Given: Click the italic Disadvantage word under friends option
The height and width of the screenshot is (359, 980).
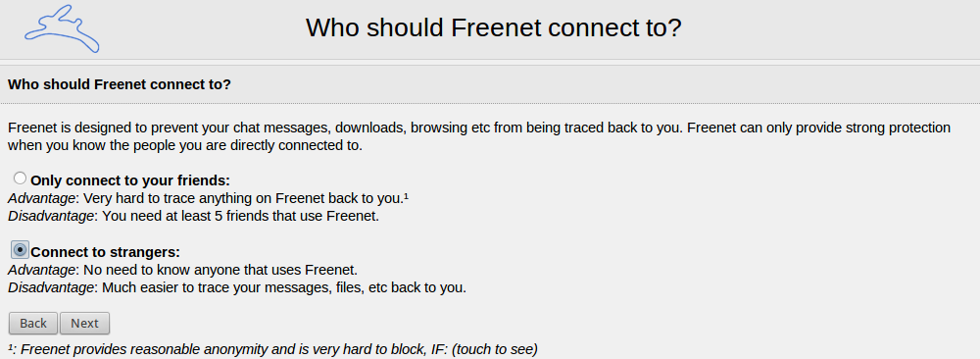Looking at the screenshot, I should [51, 217].
